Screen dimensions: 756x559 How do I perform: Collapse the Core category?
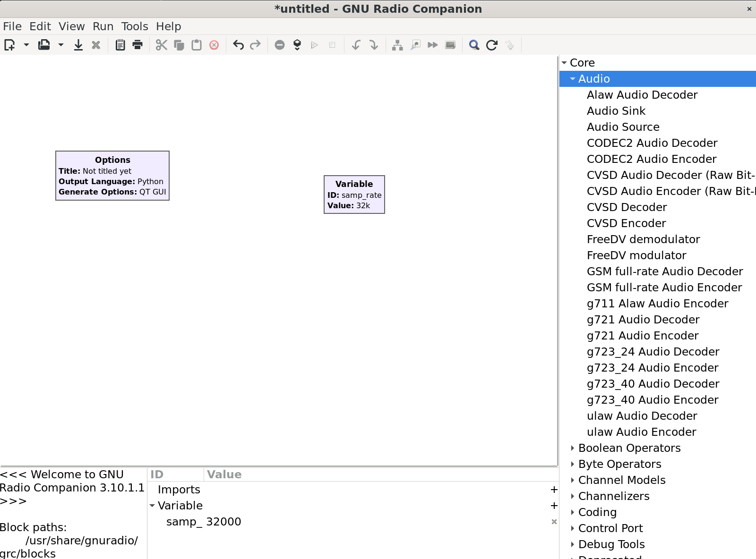(x=564, y=63)
